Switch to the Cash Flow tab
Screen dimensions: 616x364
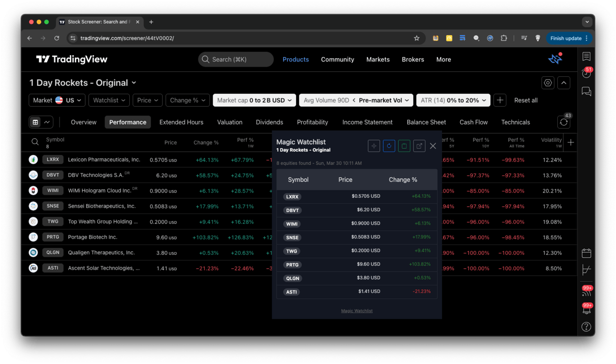473,122
